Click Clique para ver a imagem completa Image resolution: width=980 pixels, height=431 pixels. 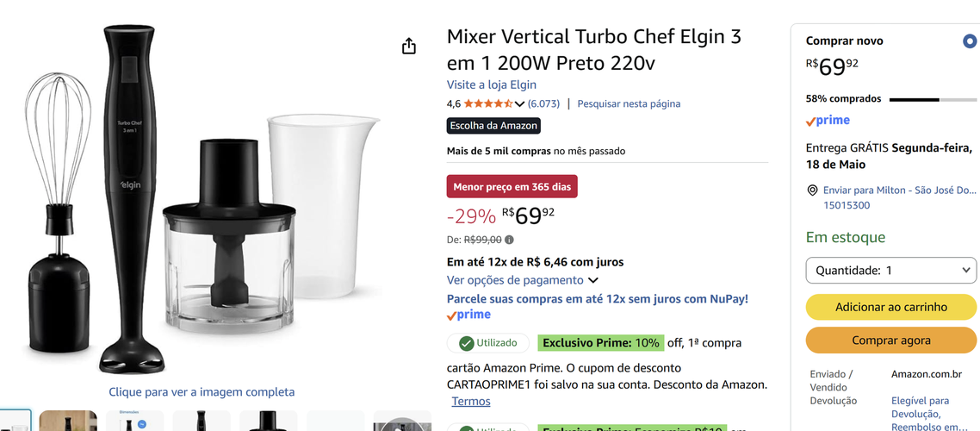pyautogui.click(x=202, y=392)
